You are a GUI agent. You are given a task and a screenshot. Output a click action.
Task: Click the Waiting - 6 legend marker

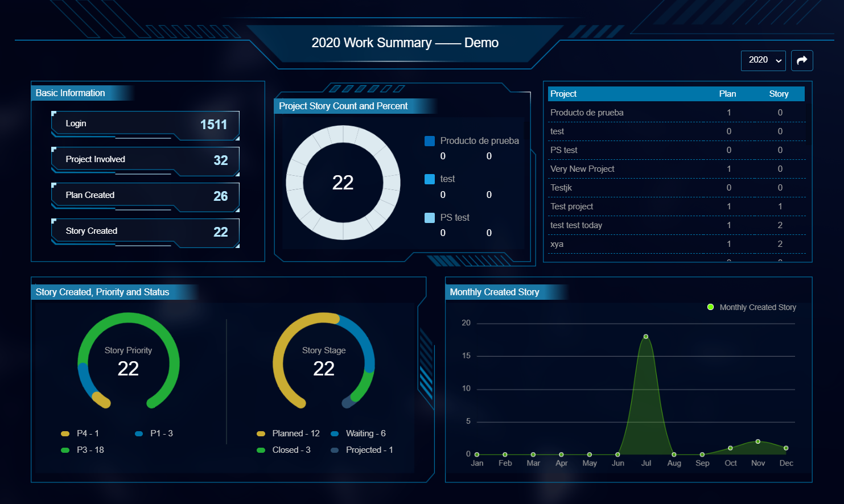pyautogui.click(x=335, y=433)
